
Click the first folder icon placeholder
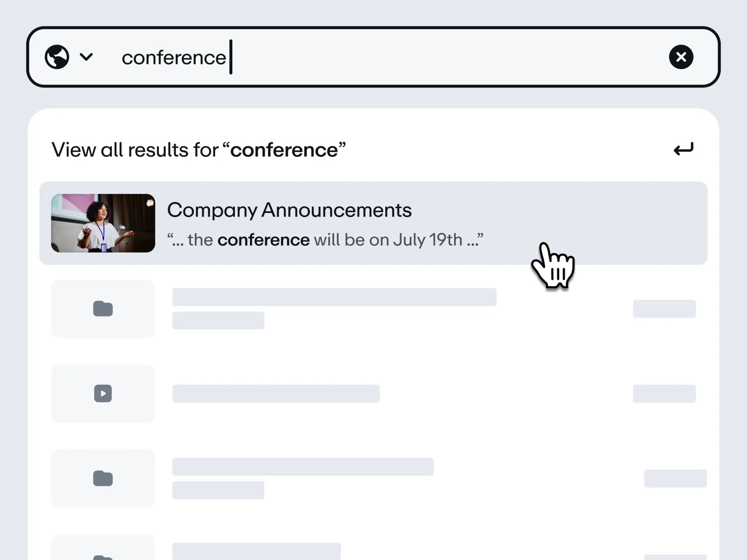pyautogui.click(x=103, y=309)
